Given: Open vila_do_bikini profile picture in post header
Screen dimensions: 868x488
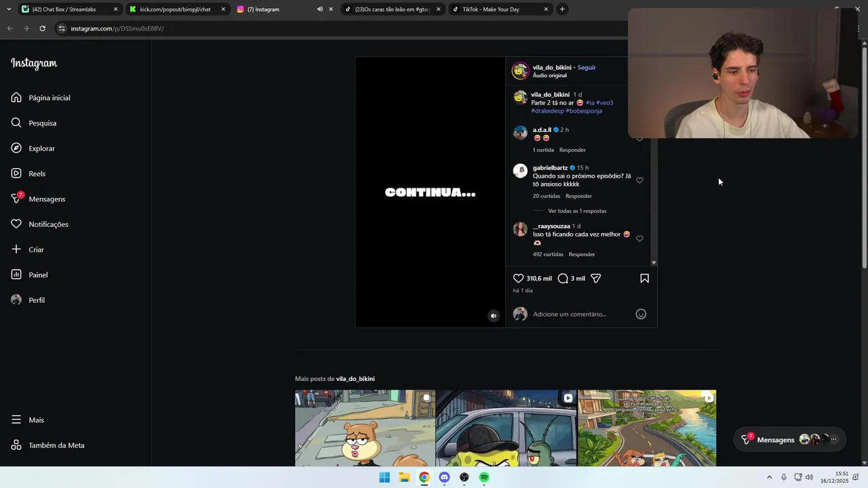Looking at the screenshot, I should coord(520,70).
